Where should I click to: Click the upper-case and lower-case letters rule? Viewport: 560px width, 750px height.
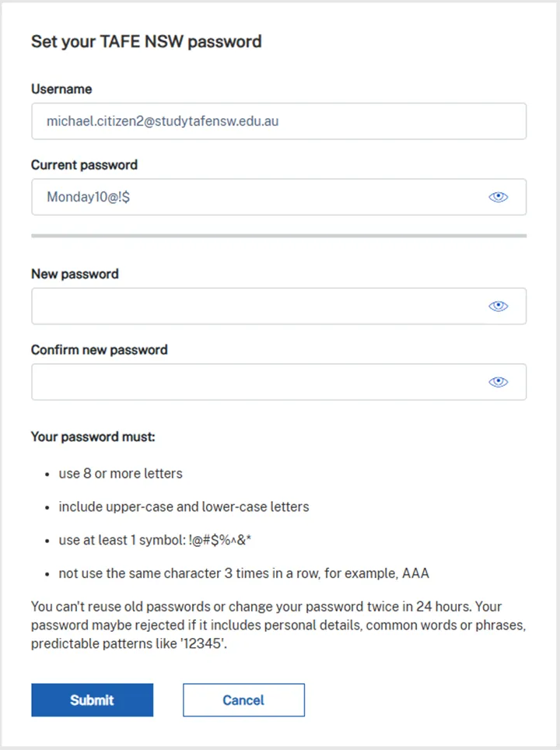tap(184, 507)
